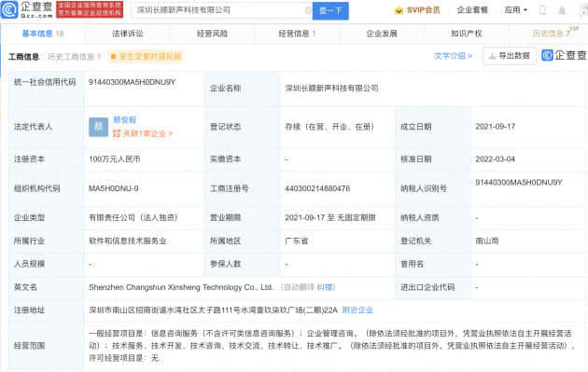Select the 工商信息 section heading
The width and height of the screenshot is (588, 372).
point(23,57)
